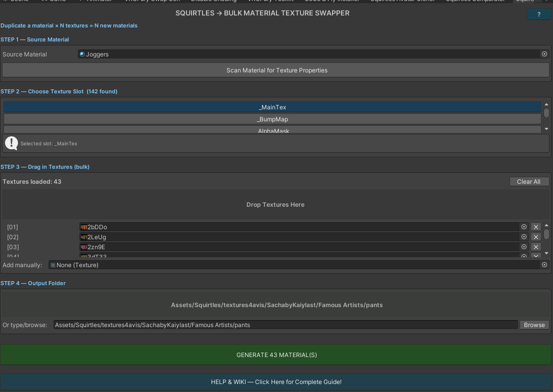Click the 2bDDo texture thumbnail icon

point(83,227)
